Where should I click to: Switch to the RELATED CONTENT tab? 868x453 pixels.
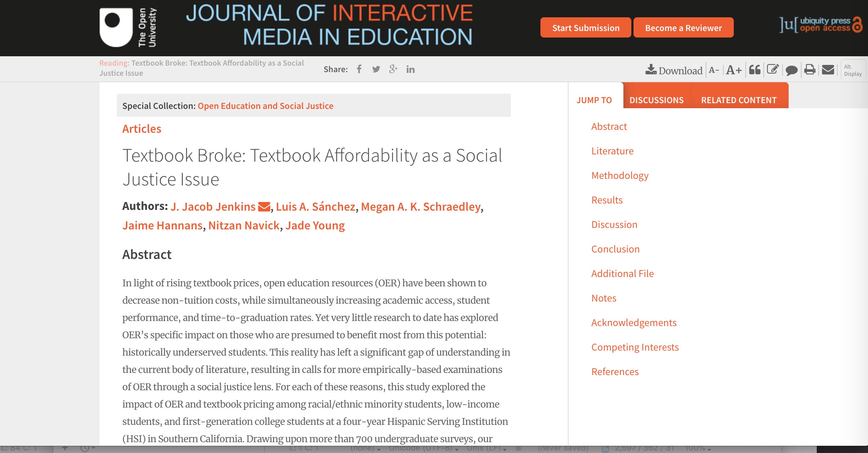(739, 100)
